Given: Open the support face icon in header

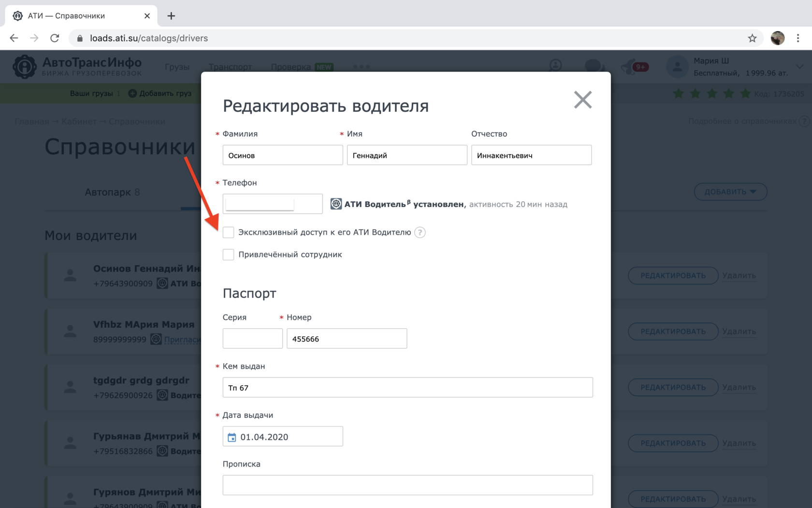Looking at the screenshot, I should click(556, 66).
